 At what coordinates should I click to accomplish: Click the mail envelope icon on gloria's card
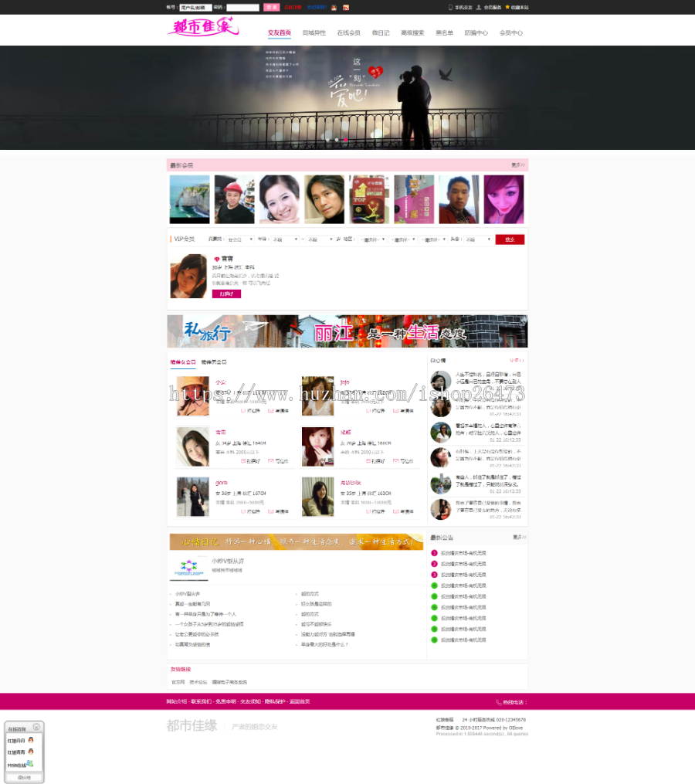271,511
